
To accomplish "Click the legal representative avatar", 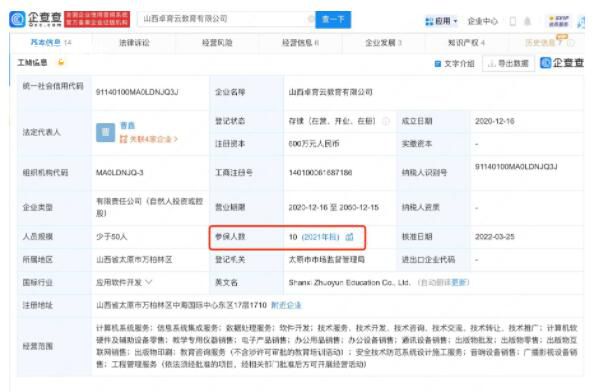I will tap(105, 132).
